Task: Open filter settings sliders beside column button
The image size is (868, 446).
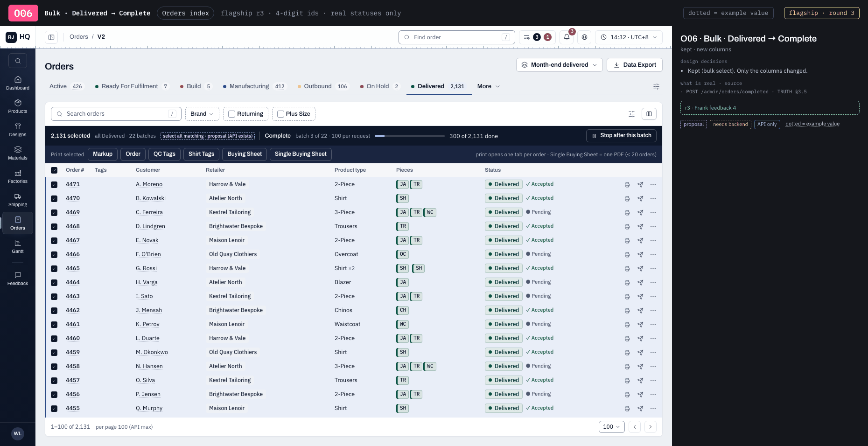Action: pyautogui.click(x=631, y=114)
